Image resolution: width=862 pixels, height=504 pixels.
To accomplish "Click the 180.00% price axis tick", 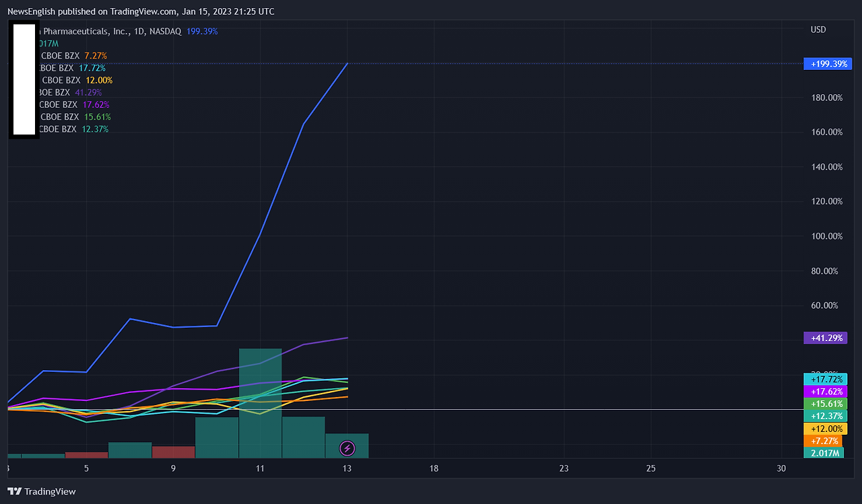I will click(826, 98).
